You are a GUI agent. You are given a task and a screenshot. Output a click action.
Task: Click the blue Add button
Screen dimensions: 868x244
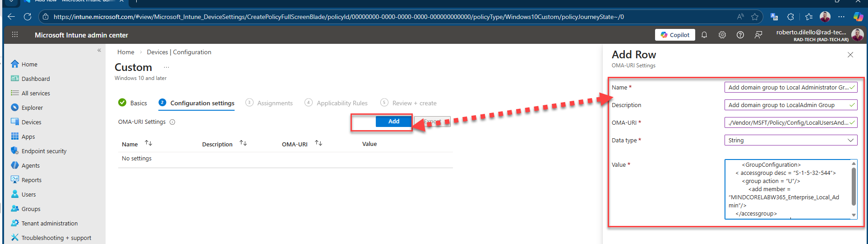[393, 122]
